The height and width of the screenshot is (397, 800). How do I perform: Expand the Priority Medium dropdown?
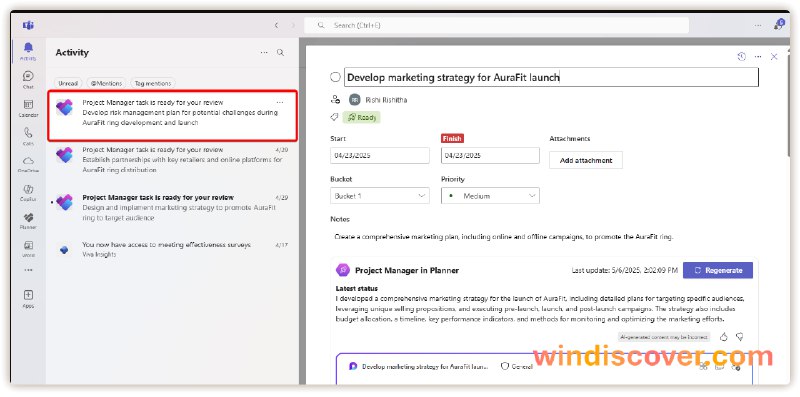coord(490,195)
